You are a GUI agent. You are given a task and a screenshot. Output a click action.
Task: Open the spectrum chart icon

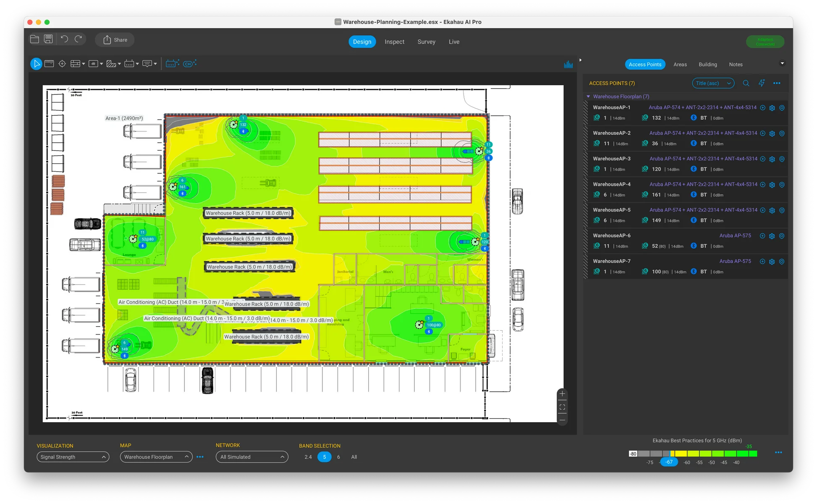tap(568, 64)
